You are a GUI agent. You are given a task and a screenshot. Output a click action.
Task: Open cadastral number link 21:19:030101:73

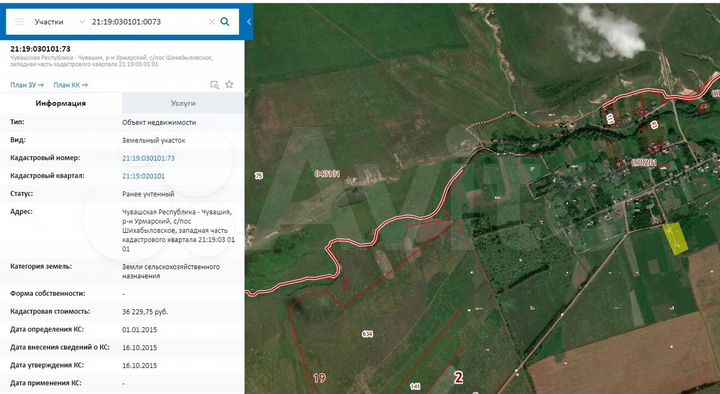(x=148, y=158)
